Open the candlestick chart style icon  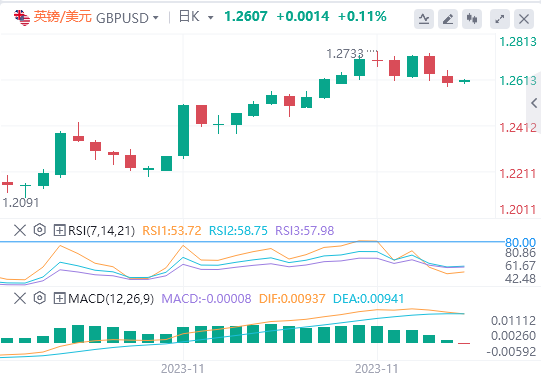[x=472, y=19]
